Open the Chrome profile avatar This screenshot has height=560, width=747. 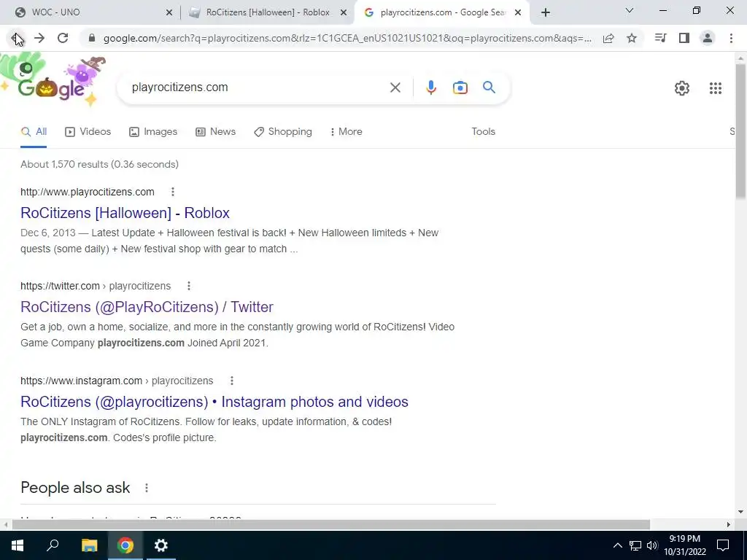click(x=708, y=38)
